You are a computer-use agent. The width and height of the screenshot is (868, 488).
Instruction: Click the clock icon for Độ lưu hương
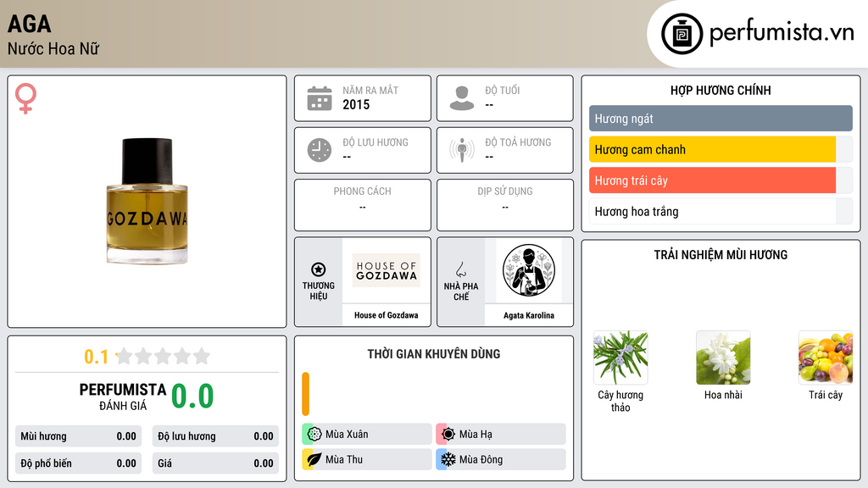click(320, 150)
